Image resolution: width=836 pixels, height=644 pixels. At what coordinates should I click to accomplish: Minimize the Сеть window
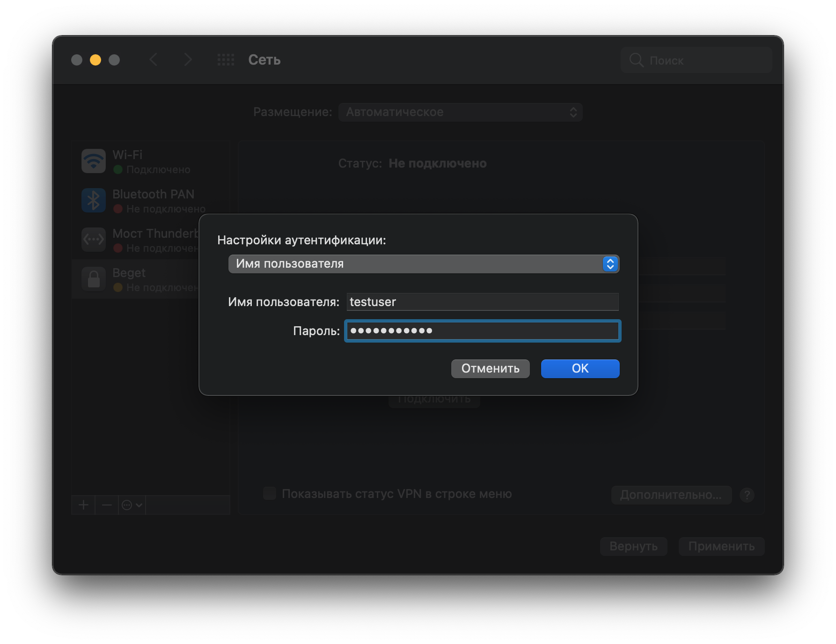95,60
